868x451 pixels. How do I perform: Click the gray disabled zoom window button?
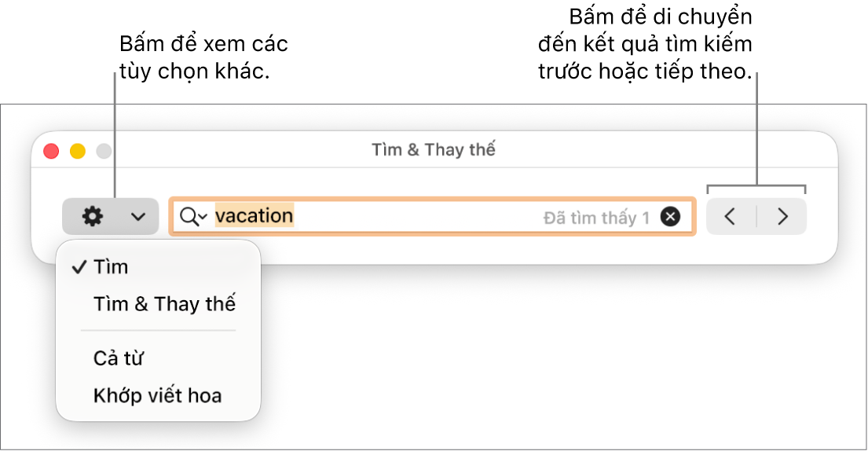pyautogui.click(x=104, y=151)
